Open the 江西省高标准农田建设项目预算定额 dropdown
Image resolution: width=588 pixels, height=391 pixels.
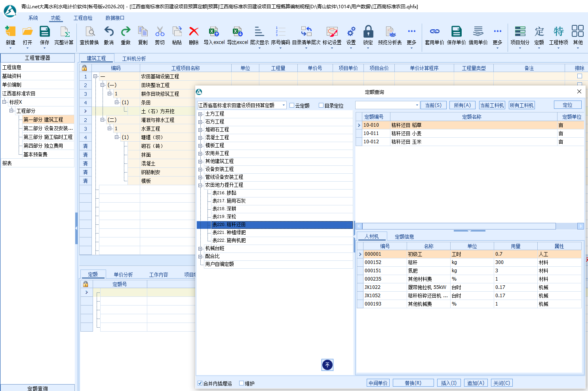(284, 105)
